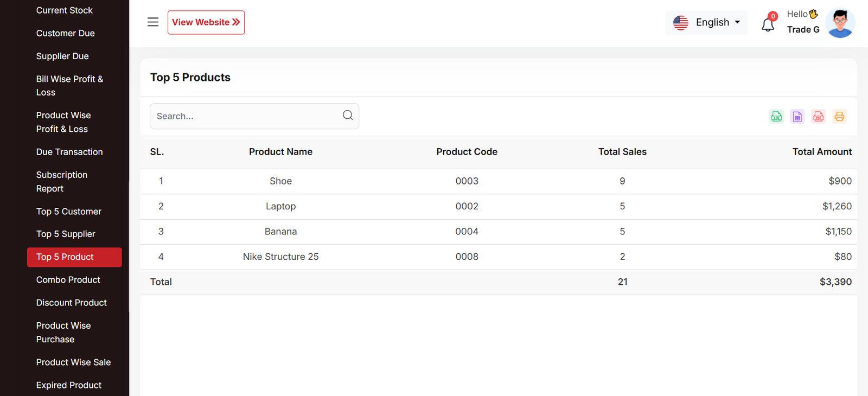Image resolution: width=868 pixels, height=396 pixels.
Task: Open Bill Wise Profit & Loss
Action: pyautogui.click(x=69, y=86)
